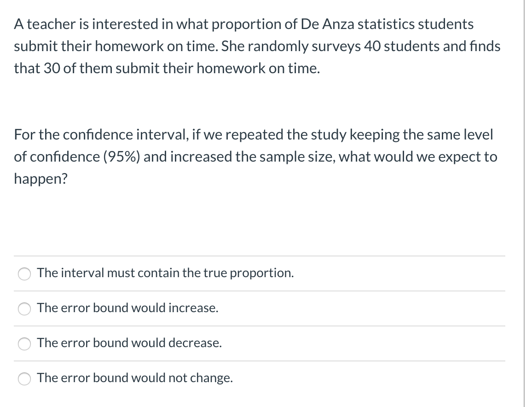
Task: Click the phrase 'For the confidence interval'
Action: pos(100,135)
